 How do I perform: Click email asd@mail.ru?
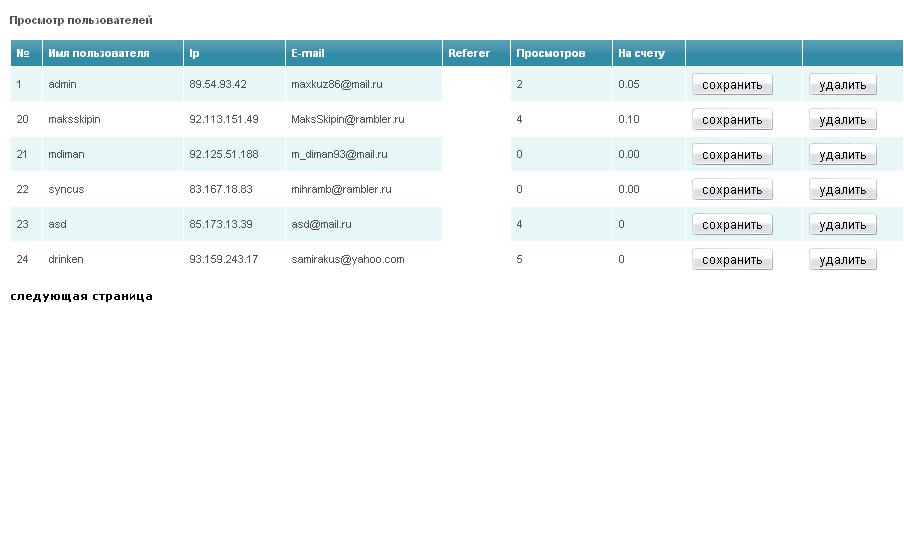[x=321, y=224]
